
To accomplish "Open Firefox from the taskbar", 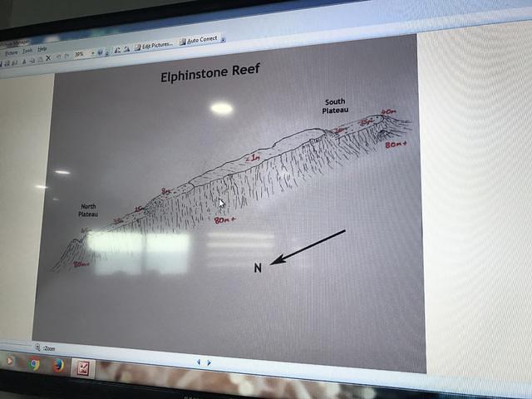I will (58, 366).
